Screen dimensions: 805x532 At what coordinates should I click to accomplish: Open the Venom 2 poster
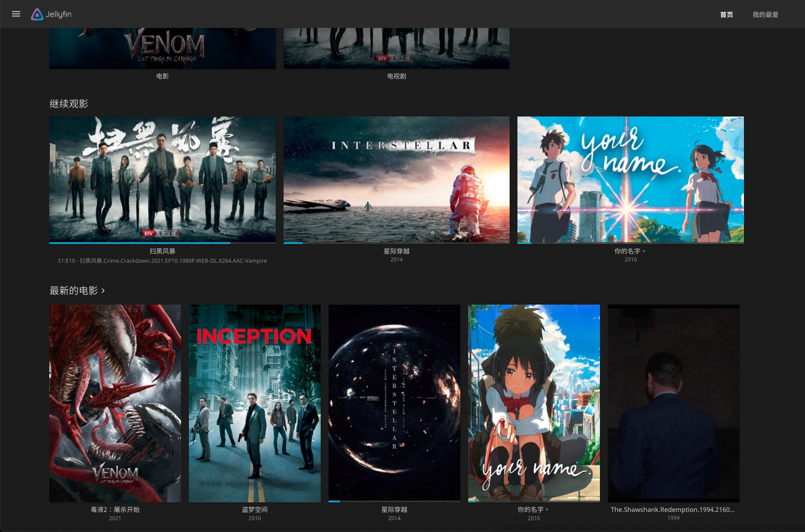coord(115,403)
